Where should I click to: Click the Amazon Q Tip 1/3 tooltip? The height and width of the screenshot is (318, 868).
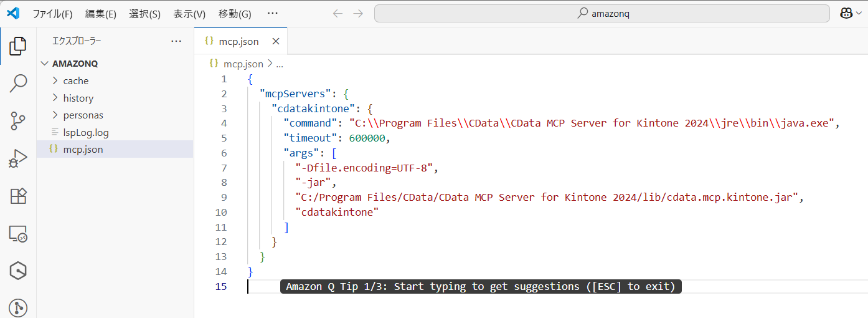pos(481,287)
